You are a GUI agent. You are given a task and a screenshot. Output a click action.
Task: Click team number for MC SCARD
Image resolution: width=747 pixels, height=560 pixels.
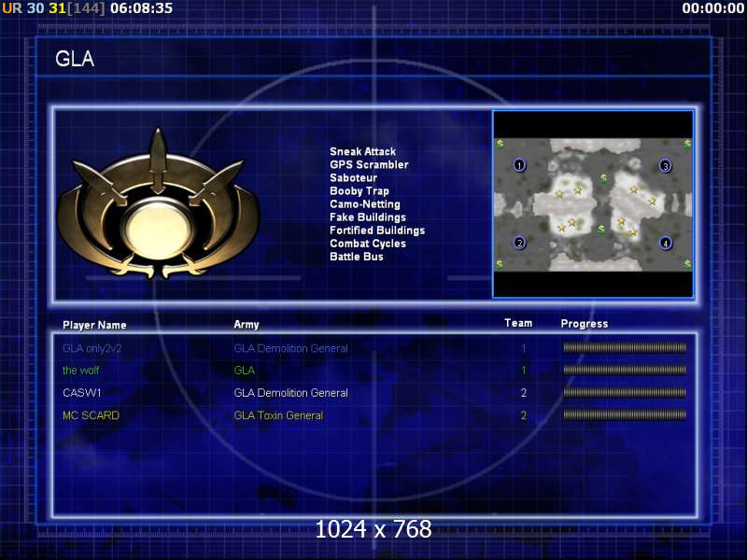524,415
